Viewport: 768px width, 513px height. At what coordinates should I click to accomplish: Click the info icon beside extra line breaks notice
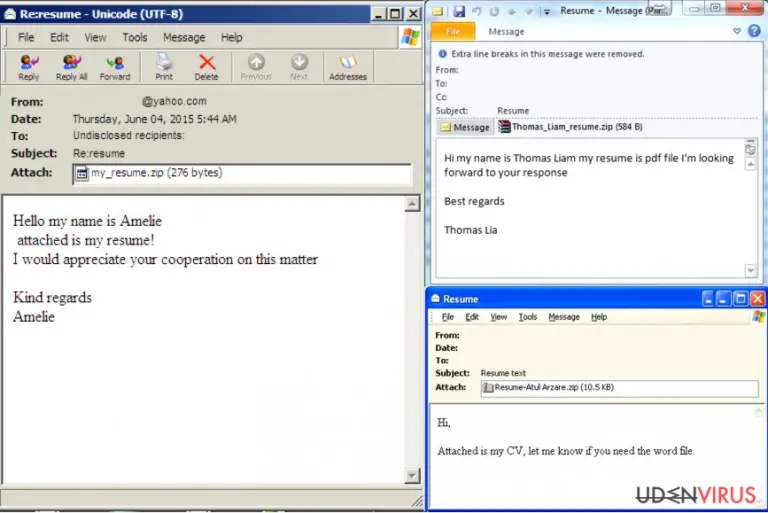pos(442,54)
